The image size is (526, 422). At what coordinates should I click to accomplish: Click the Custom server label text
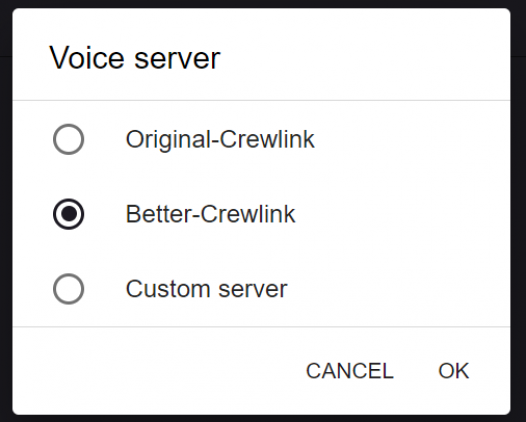pos(206,289)
